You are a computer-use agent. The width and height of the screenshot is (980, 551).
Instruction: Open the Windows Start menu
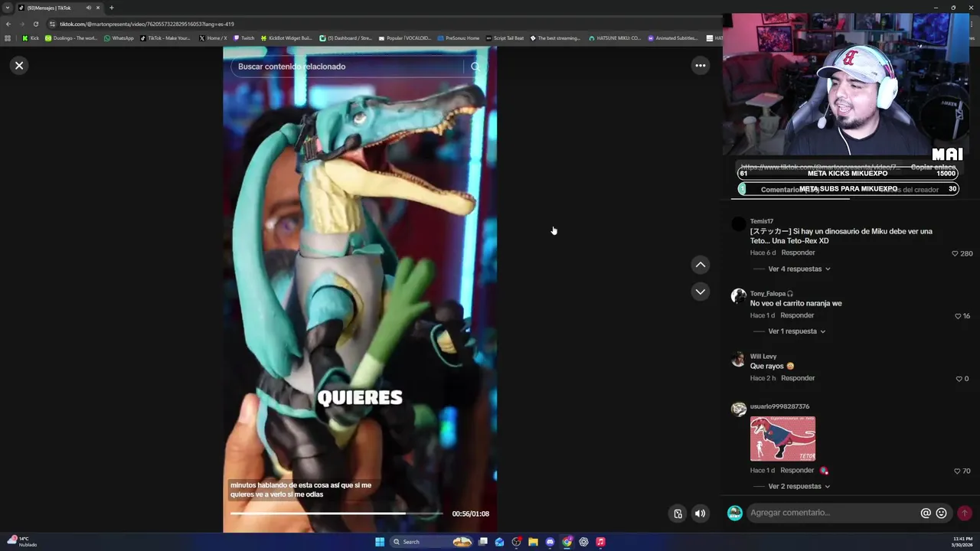click(380, 542)
